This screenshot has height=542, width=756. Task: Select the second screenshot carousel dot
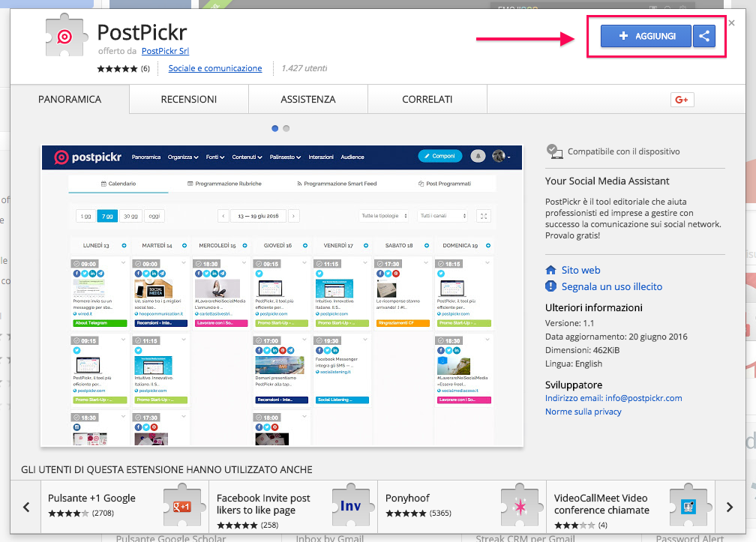pyautogui.click(x=286, y=128)
